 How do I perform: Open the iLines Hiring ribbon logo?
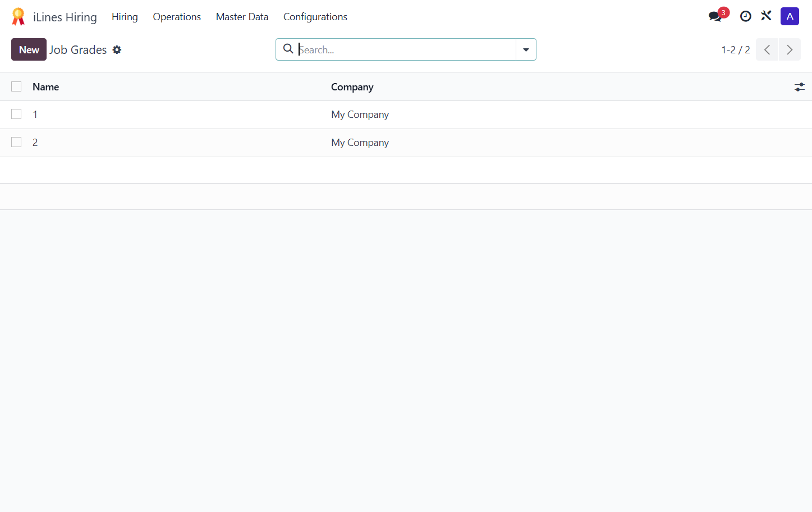coord(18,17)
